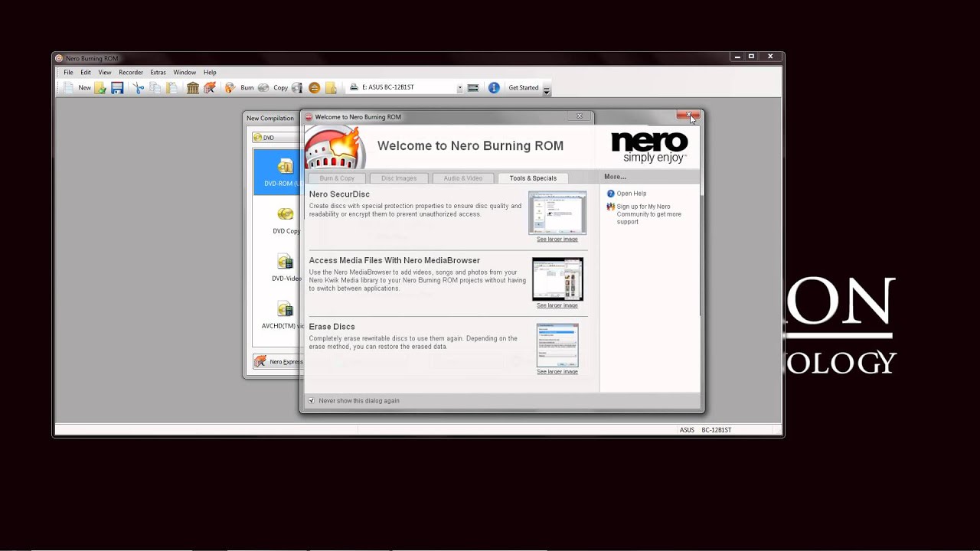Switch to the Audio & Video tab
This screenshot has height=551, width=980.
[x=463, y=178]
